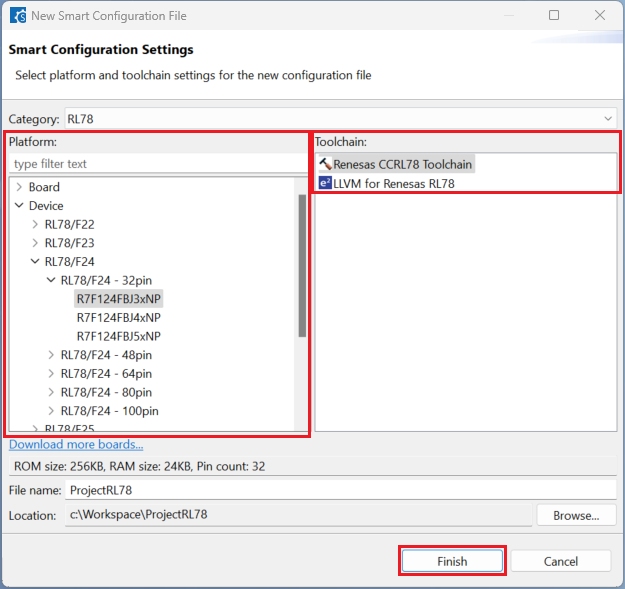Open Download more boards link
This screenshot has height=589, width=625.
click(76, 444)
